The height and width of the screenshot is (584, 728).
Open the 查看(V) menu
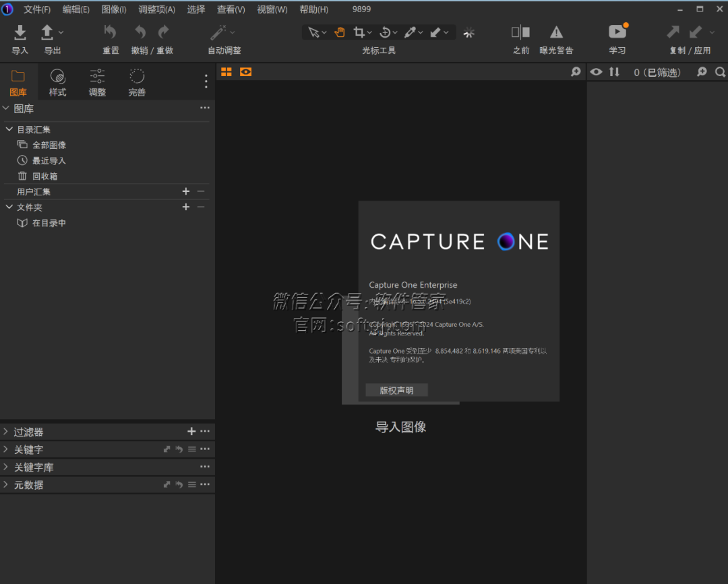click(231, 9)
